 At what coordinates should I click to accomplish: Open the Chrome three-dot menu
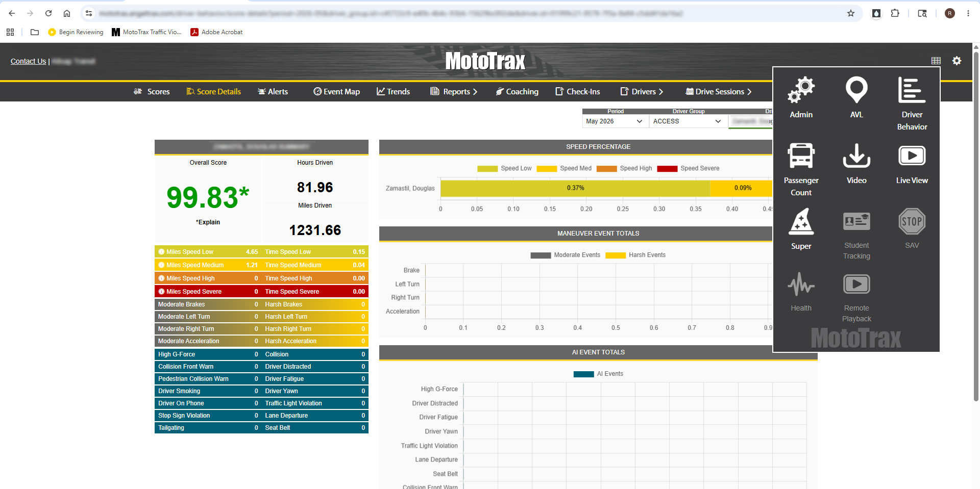pos(968,13)
